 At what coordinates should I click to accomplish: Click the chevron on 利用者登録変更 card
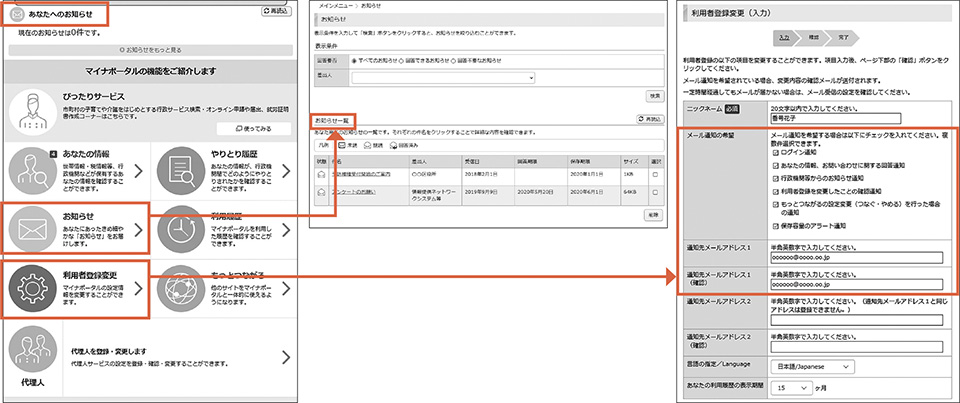click(x=138, y=288)
